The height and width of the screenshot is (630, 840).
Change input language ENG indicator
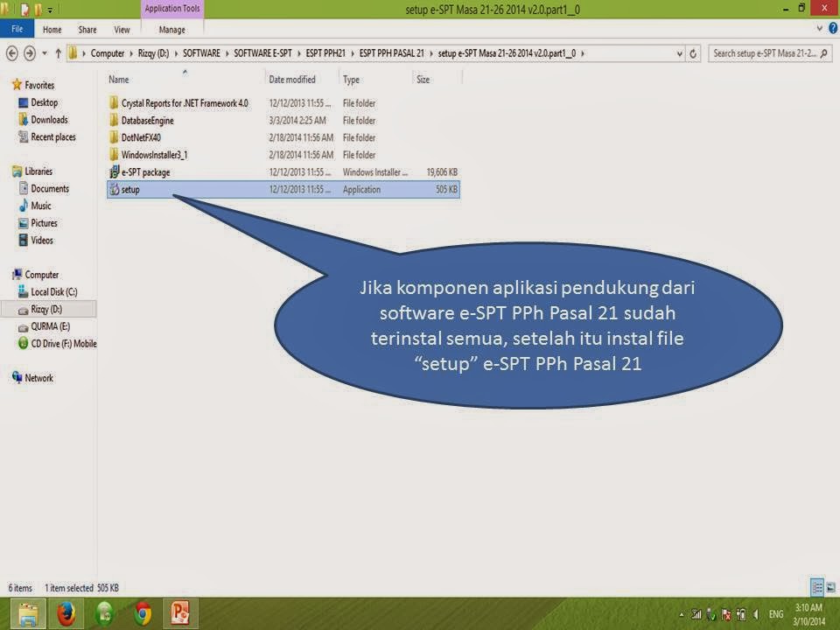[x=776, y=614]
